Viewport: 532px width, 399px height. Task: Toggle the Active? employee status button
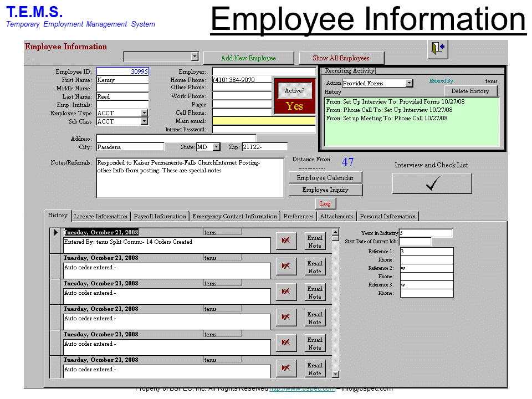point(294,91)
